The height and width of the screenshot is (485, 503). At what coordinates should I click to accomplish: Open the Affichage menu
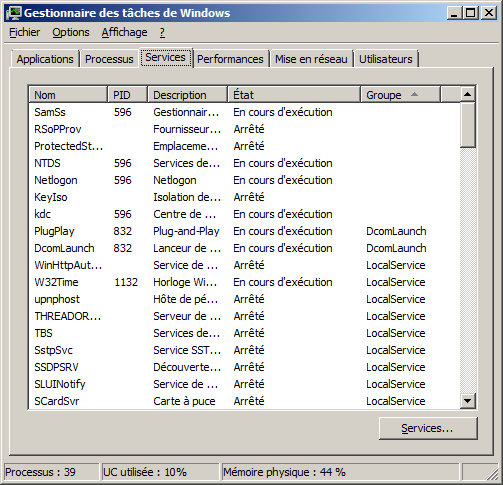pyautogui.click(x=124, y=32)
